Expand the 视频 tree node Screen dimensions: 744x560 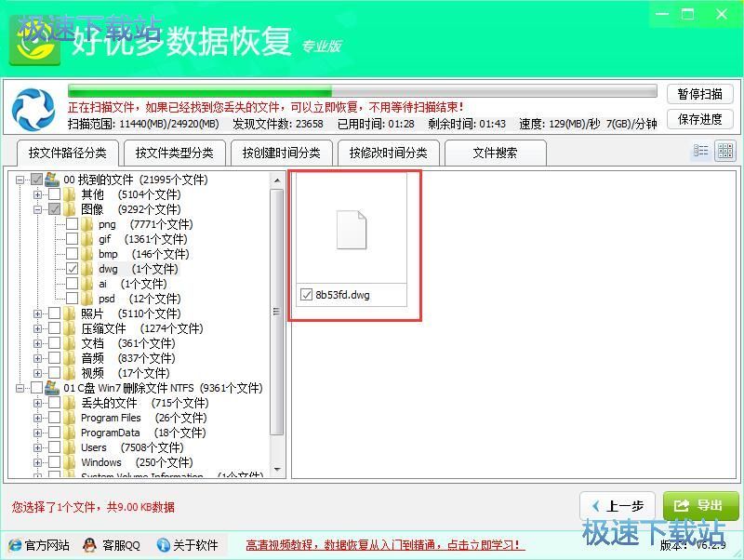(x=37, y=373)
